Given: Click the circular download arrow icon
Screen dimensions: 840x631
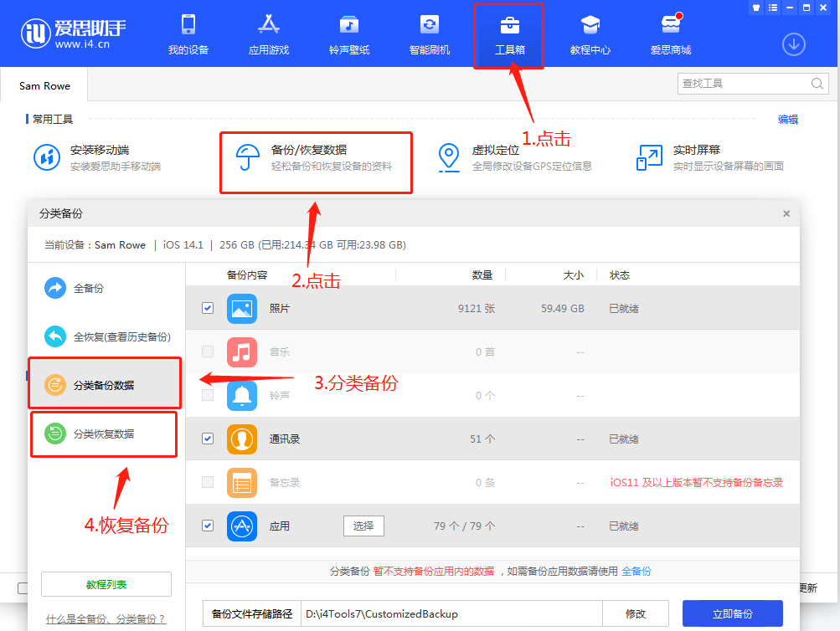Looking at the screenshot, I should point(792,44).
